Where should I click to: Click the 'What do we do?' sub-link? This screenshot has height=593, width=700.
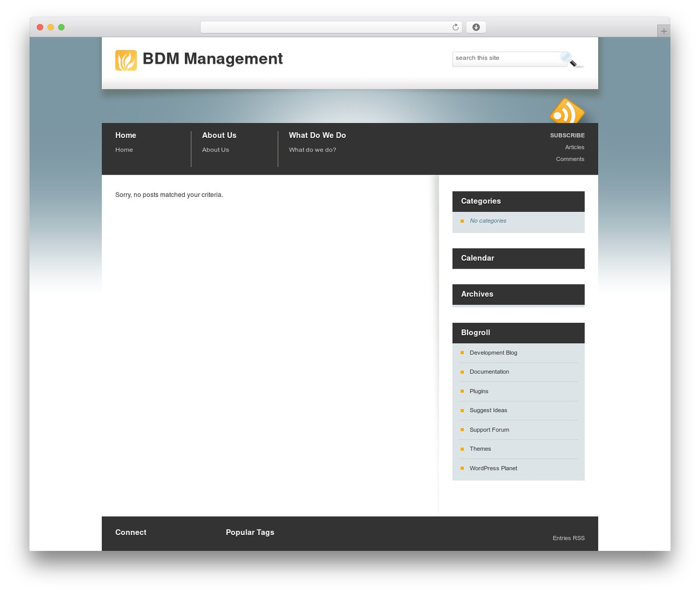[312, 150]
